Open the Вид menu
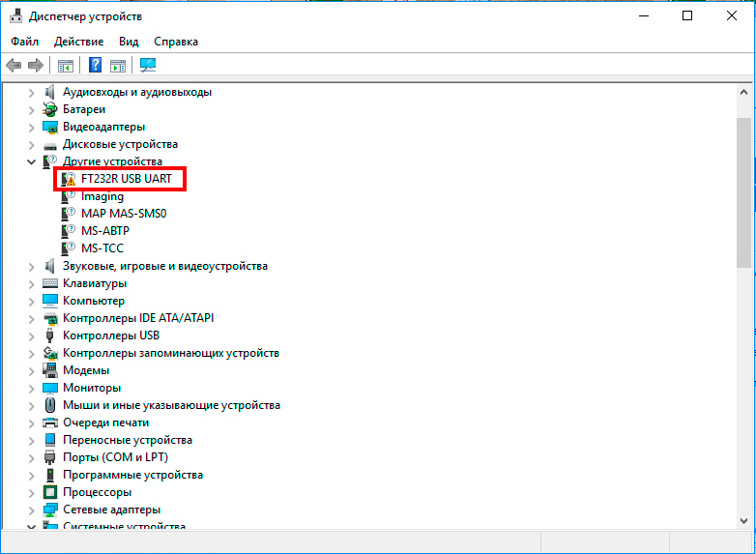Screen dimensions: 756x554 coord(129,42)
